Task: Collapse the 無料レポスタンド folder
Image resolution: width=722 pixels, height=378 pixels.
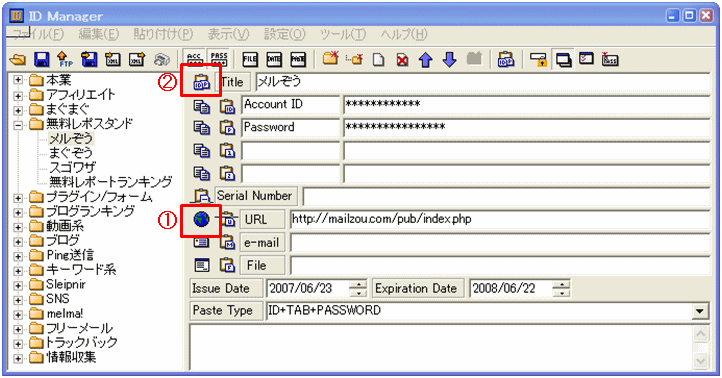Action: click(17, 125)
